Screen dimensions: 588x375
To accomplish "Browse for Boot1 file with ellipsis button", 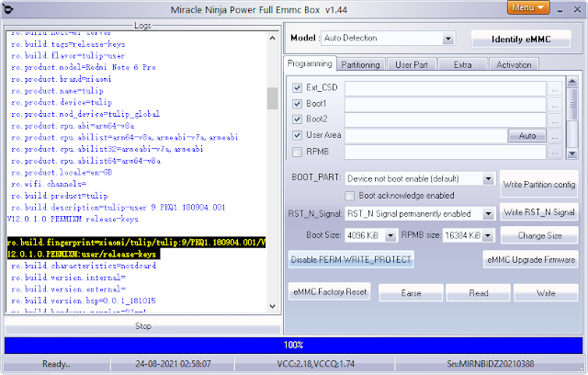I will [555, 105].
